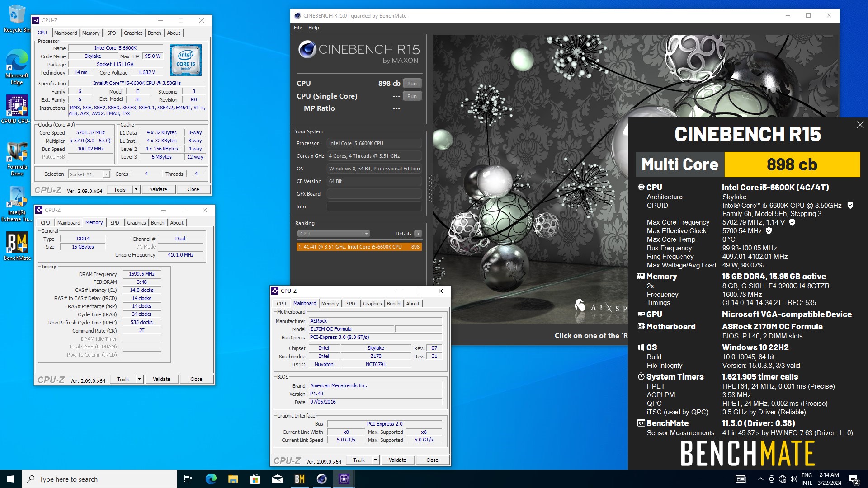
Task: Click the Info field in Your System
Action: pos(374,206)
